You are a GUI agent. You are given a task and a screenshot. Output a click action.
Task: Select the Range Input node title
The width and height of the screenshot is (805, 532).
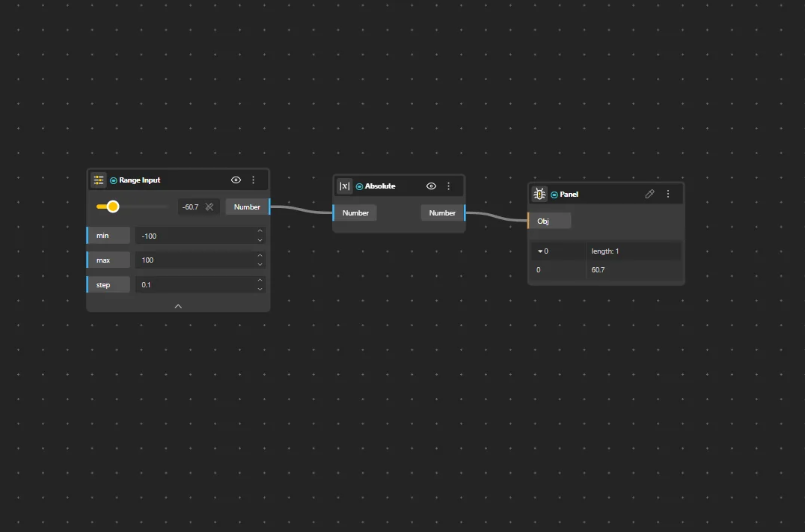click(x=140, y=180)
